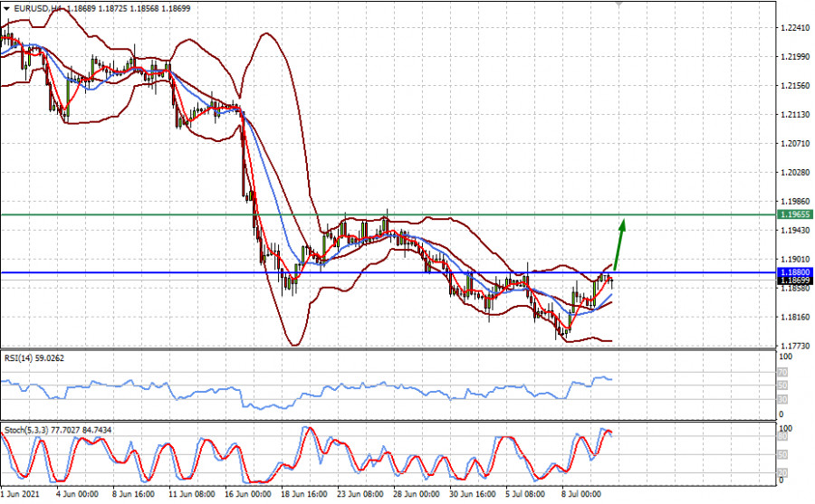815x504 pixels.
Task: Click the gray chart shift marker at top
Action: (x=619, y=4)
